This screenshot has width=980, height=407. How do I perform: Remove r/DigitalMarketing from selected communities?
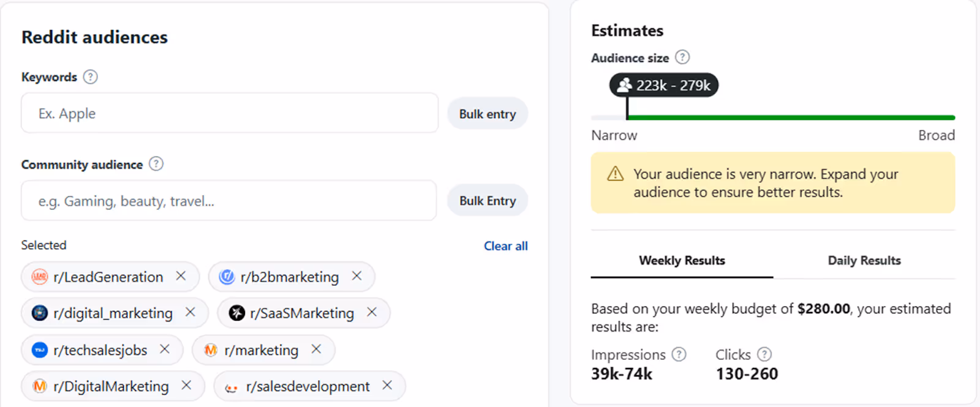(x=186, y=385)
